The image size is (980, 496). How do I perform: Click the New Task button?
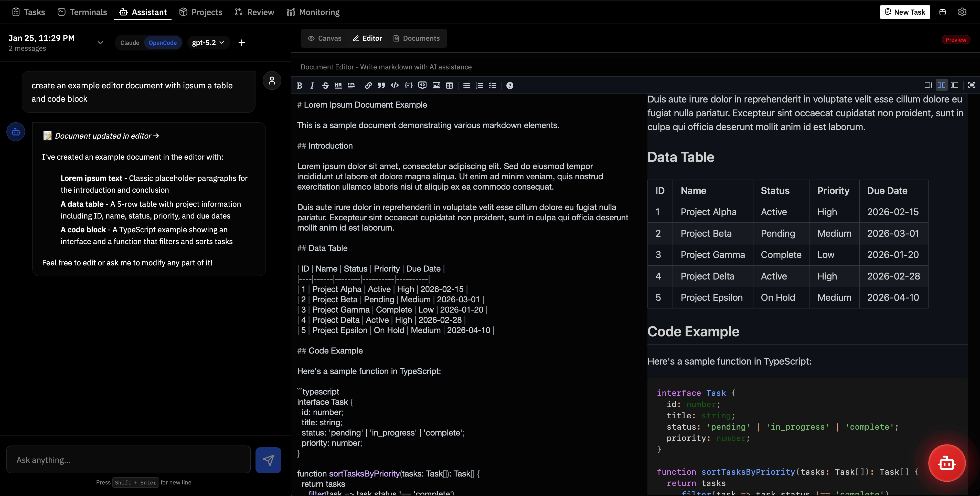905,12
